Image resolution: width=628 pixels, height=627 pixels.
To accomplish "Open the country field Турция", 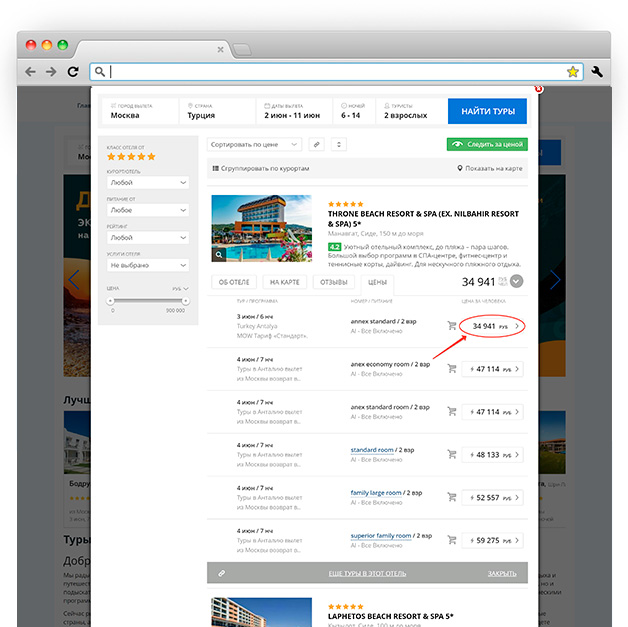I will [217, 111].
